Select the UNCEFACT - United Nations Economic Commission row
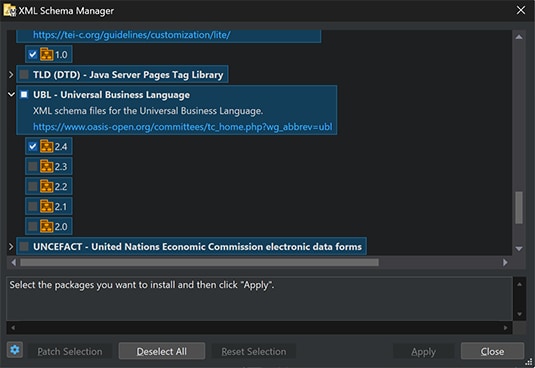The height and width of the screenshot is (368, 535). (191, 246)
